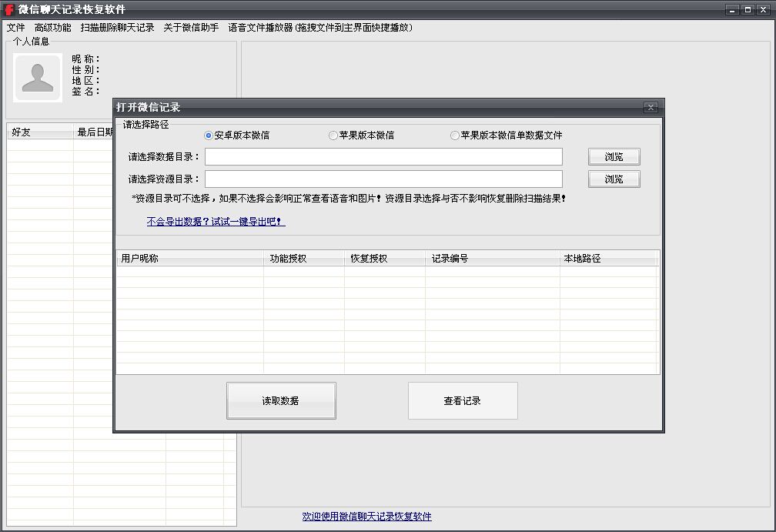This screenshot has width=776, height=532.
Task: Click the 查看记录 button
Action: coord(463,401)
